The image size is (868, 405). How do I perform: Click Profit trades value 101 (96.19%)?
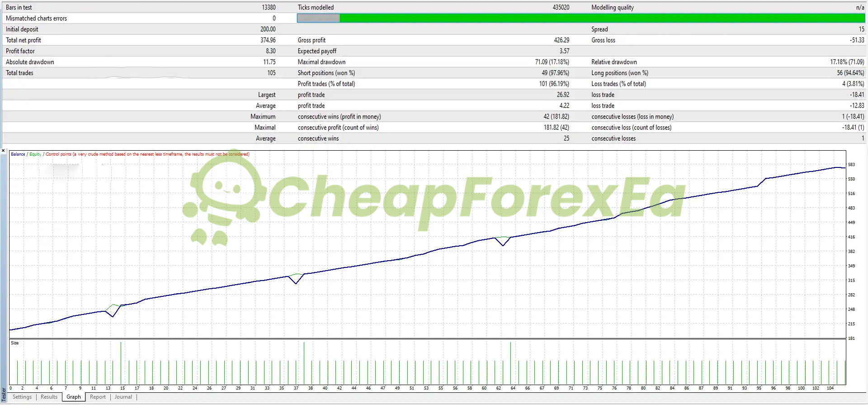coord(554,84)
